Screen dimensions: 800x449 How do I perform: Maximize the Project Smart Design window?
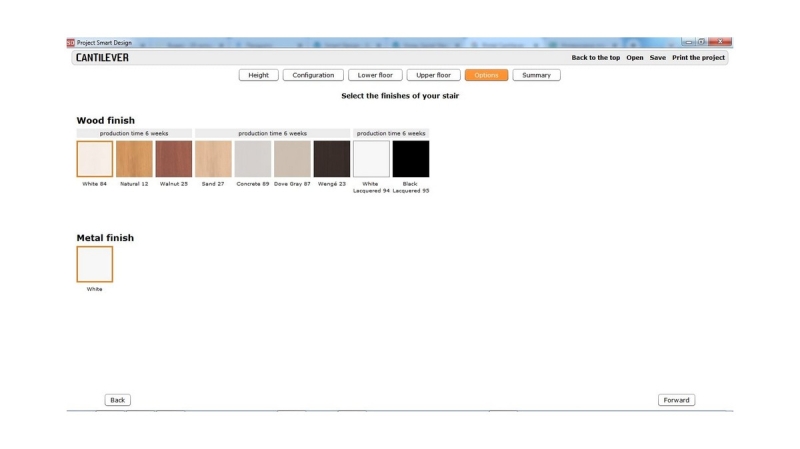click(x=702, y=42)
